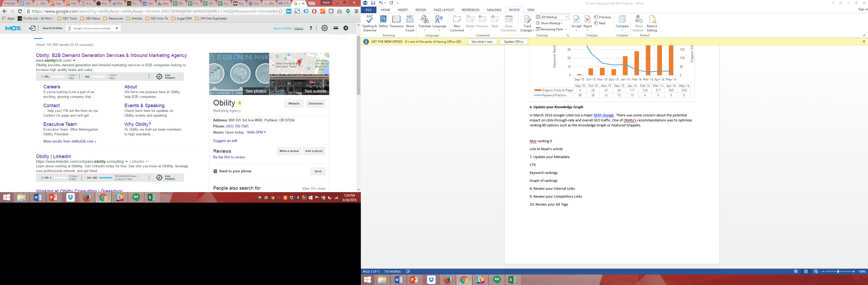The width and height of the screenshot is (868, 285).
Task: Open Chrome hamburger menu
Action: pyautogui.click(x=356, y=11)
